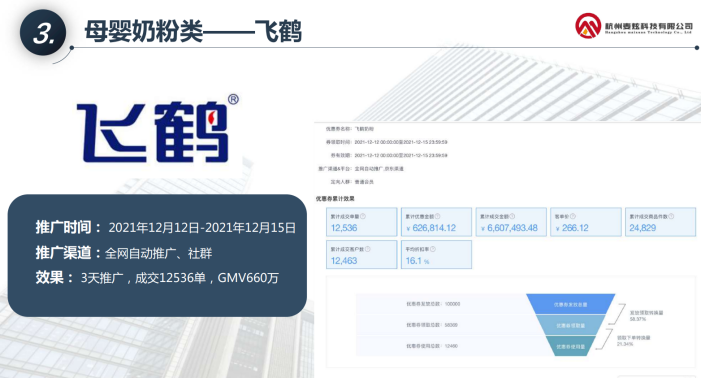Click the 58.37% conversion rate label
Screen dimensions: 701x378
(x=637, y=319)
